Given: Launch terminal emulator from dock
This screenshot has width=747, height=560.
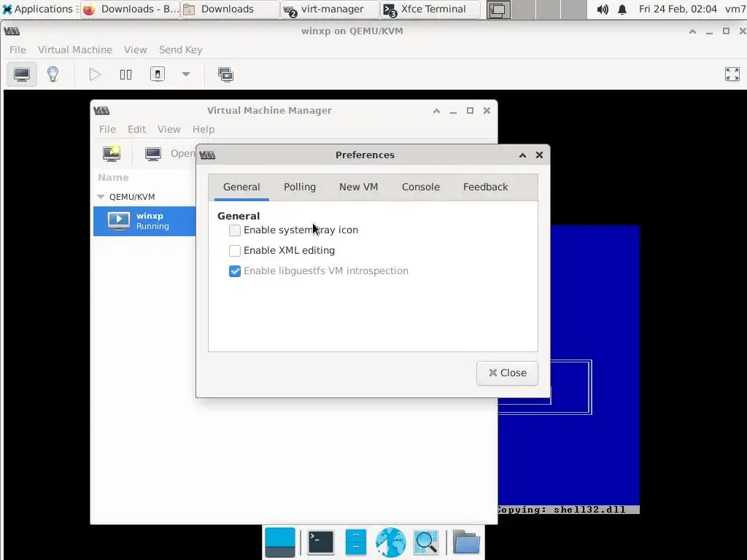Looking at the screenshot, I should coord(321,542).
